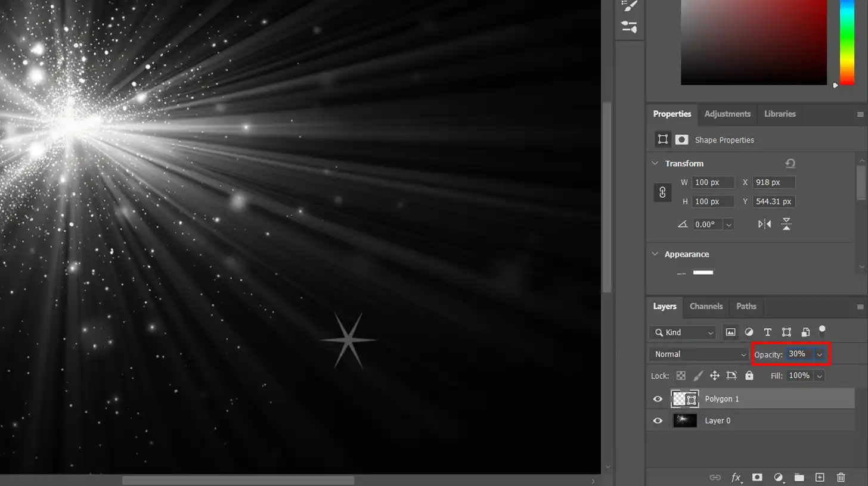Click the flip horizontal icon
This screenshot has height=486, width=868.
[x=764, y=224]
